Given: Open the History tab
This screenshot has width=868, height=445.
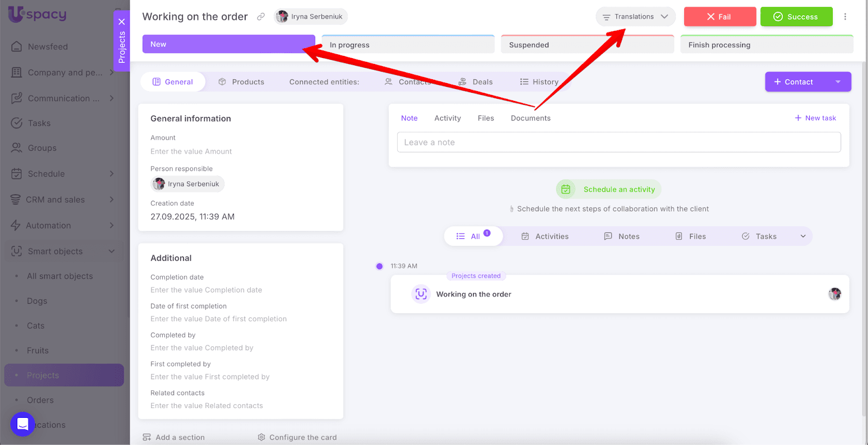Looking at the screenshot, I should pos(539,82).
